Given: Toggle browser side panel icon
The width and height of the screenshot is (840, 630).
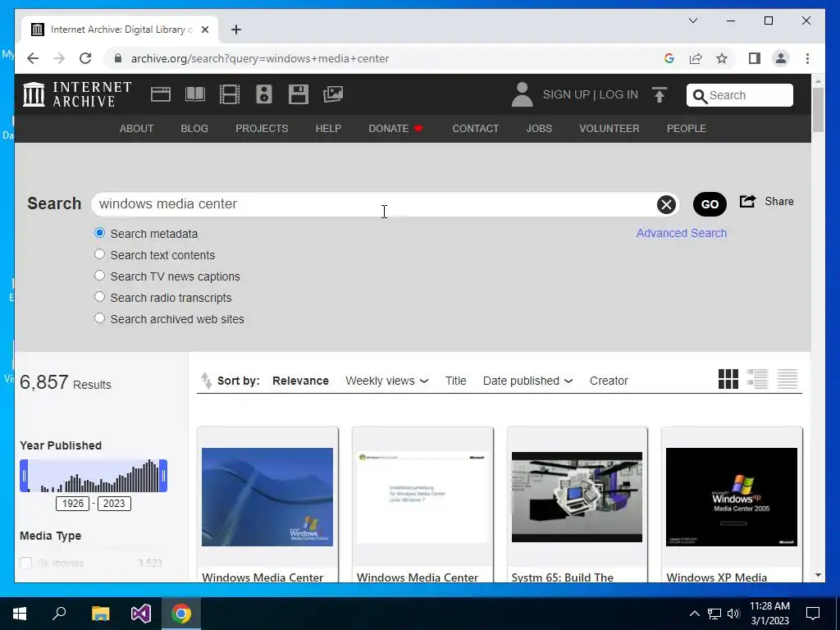Looking at the screenshot, I should (755, 58).
